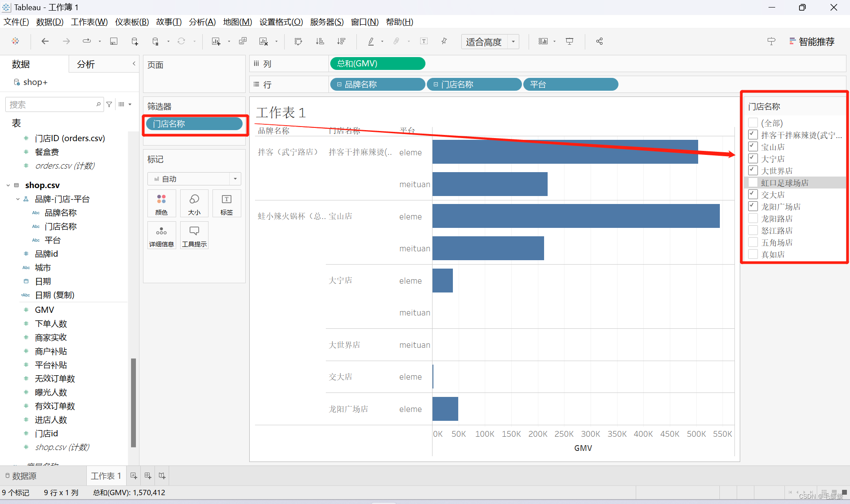Click the show/hide cards icon
The width and height of the screenshot is (850, 504).
click(543, 41)
